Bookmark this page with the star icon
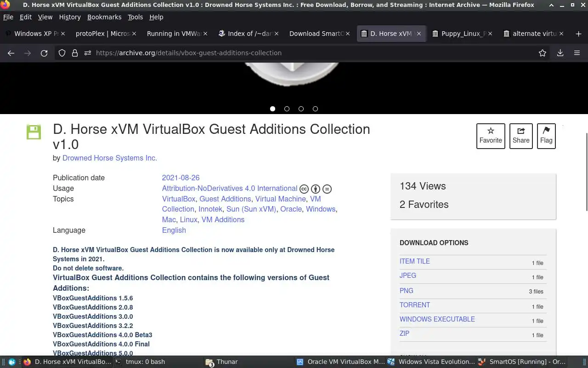 point(543,53)
